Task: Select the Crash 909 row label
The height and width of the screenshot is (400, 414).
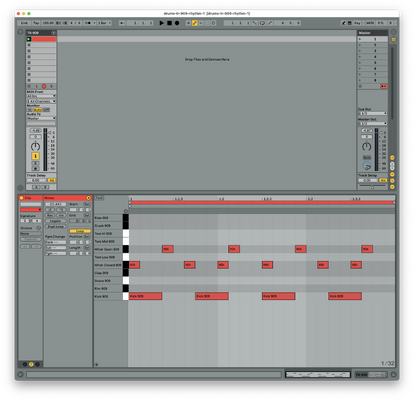Action: [108, 226]
